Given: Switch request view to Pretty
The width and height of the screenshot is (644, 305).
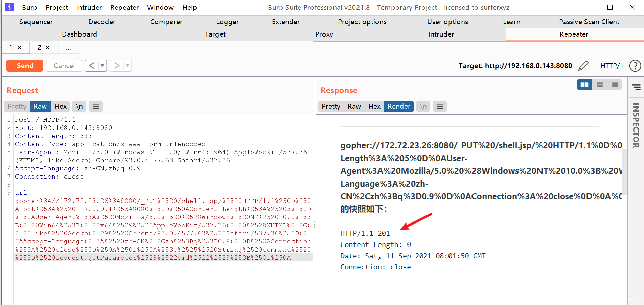Looking at the screenshot, I should pyautogui.click(x=17, y=106).
